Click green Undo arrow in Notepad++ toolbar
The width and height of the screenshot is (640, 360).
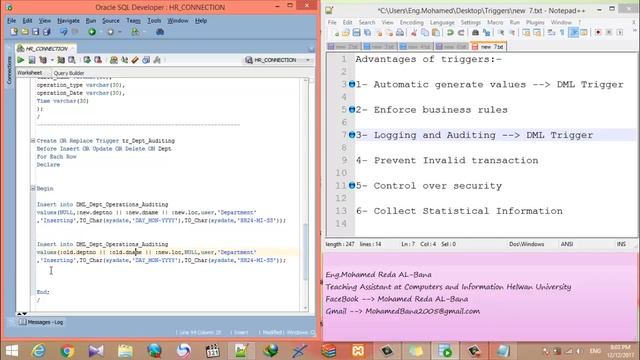(x=450, y=33)
